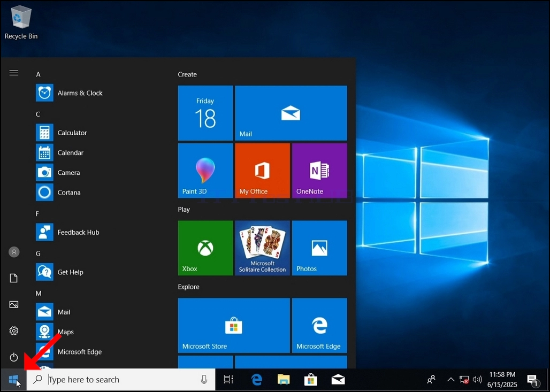Screen dimensions: 550x392
Task: Click the network status tray icon
Action: [464, 380]
